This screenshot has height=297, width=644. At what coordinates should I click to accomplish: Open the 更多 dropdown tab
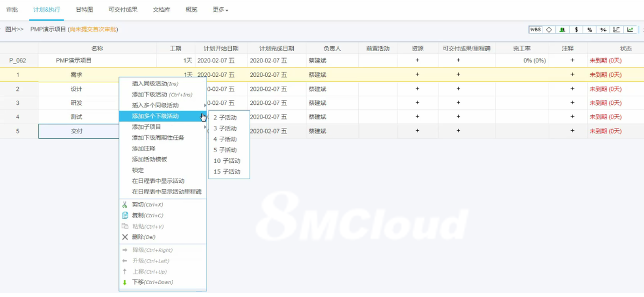click(220, 10)
